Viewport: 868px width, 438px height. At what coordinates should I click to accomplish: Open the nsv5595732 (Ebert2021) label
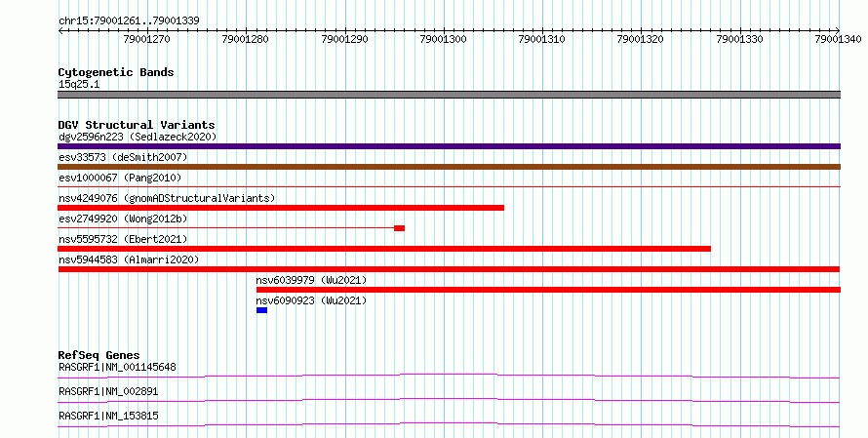(x=123, y=239)
